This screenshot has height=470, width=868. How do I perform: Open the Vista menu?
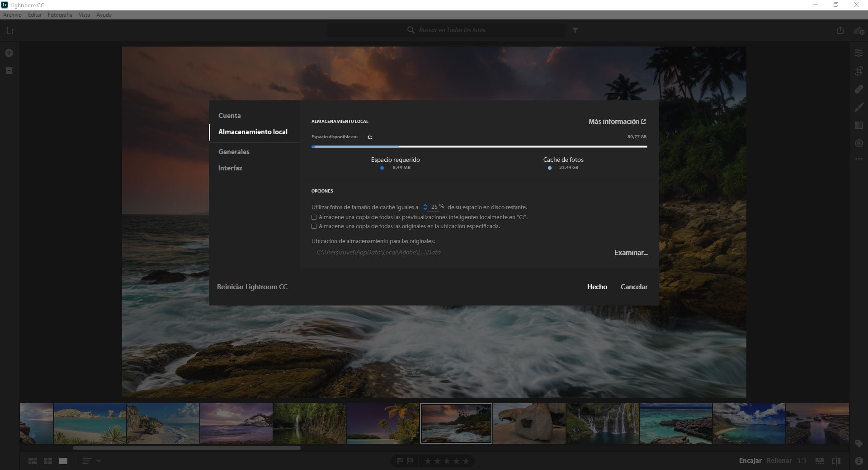pyautogui.click(x=84, y=15)
